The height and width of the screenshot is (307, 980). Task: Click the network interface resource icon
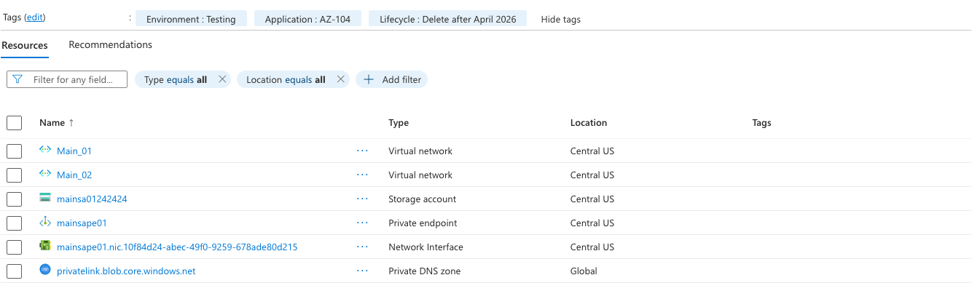(x=45, y=247)
